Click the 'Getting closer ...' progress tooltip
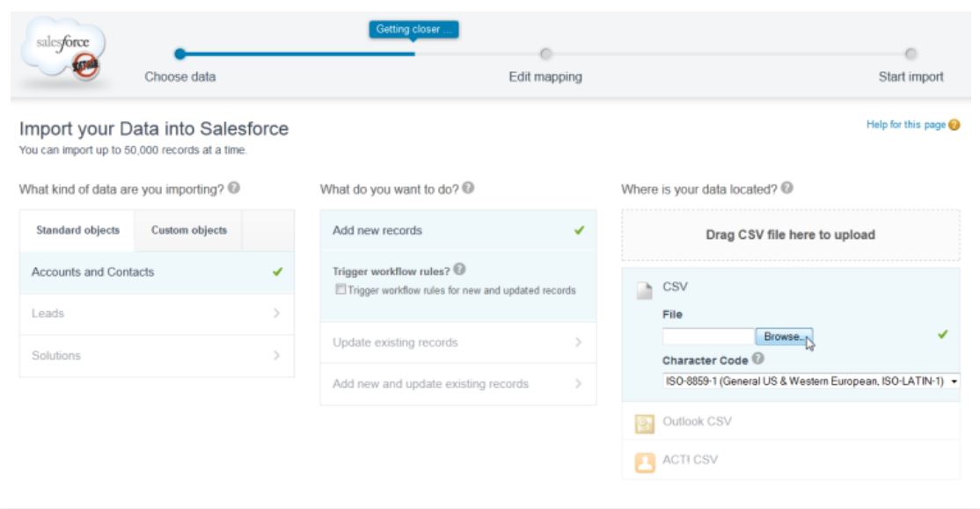The image size is (980, 509). (413, 29)
